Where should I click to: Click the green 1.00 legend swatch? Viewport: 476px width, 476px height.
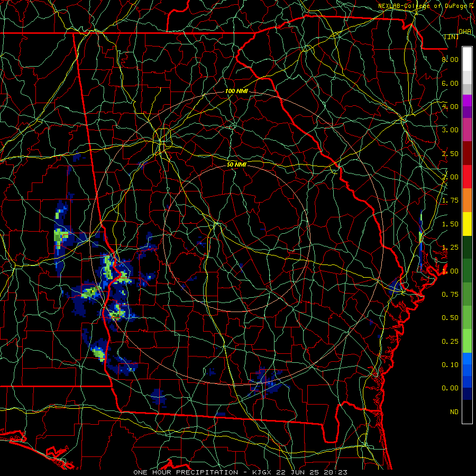point(467,271)
